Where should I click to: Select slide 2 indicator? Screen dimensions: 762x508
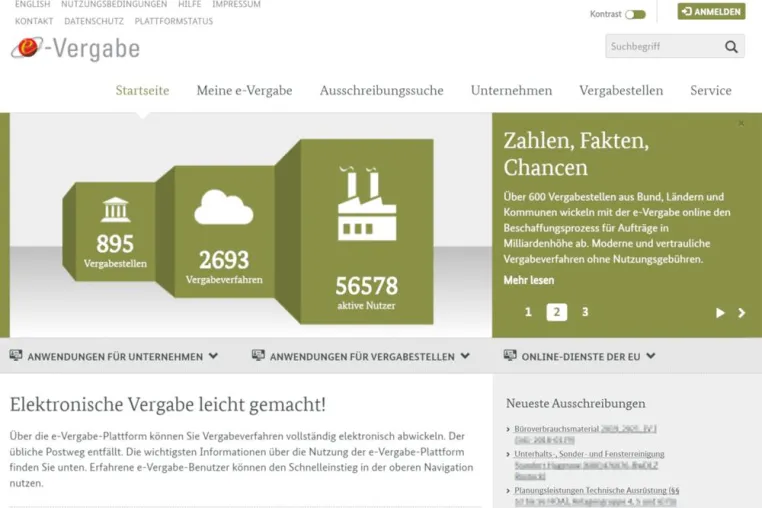[x=557, y=312]
